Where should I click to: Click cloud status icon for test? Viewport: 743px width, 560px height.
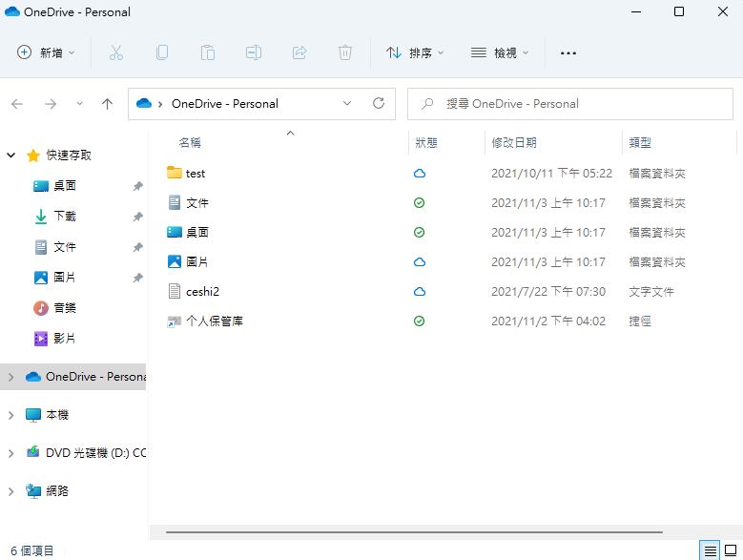(420, 174)
